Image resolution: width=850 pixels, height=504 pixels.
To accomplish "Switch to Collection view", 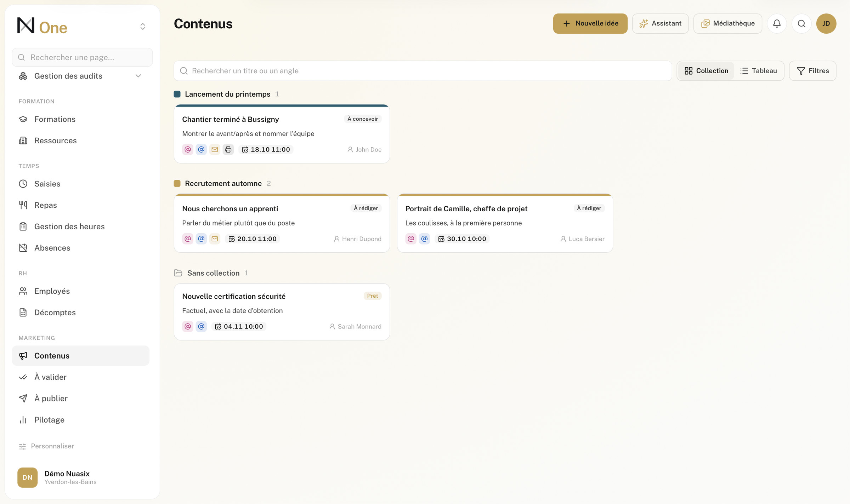I will click(706, 71).
